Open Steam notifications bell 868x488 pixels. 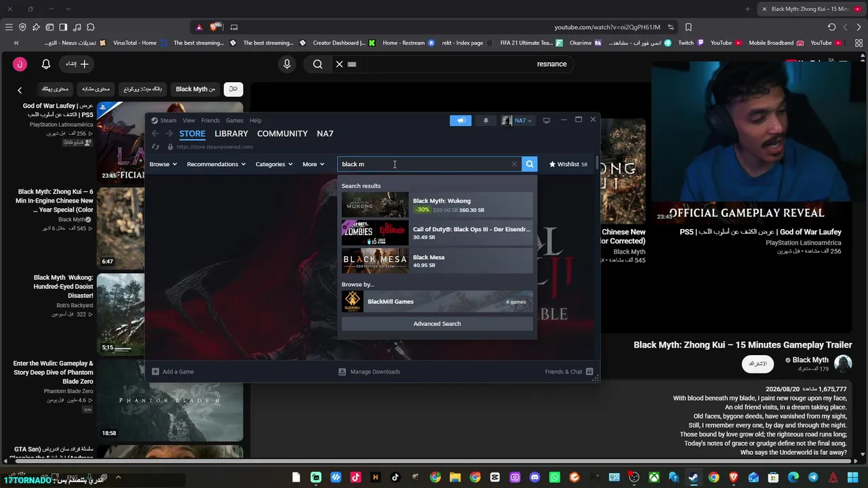tap(486, 121)
